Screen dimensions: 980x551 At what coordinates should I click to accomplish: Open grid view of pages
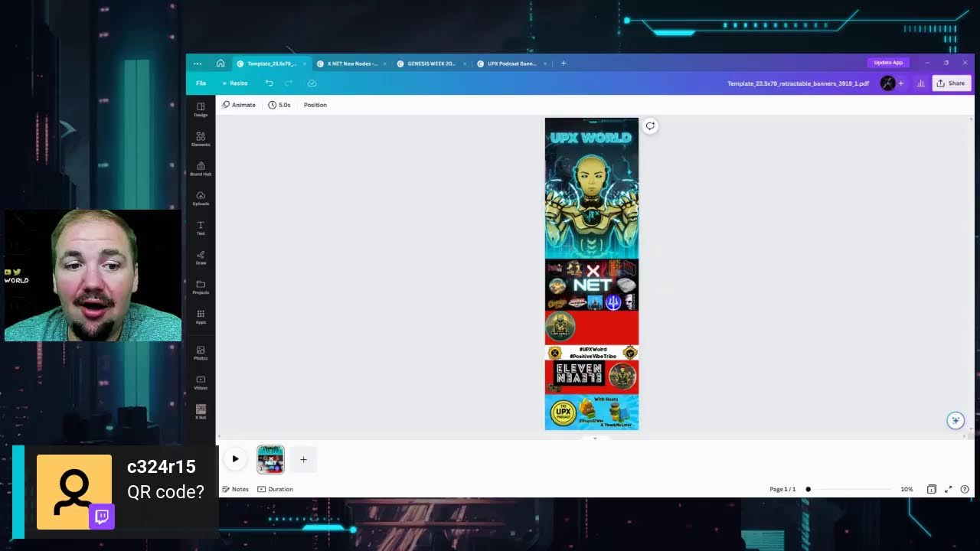(x=931, y=489)
